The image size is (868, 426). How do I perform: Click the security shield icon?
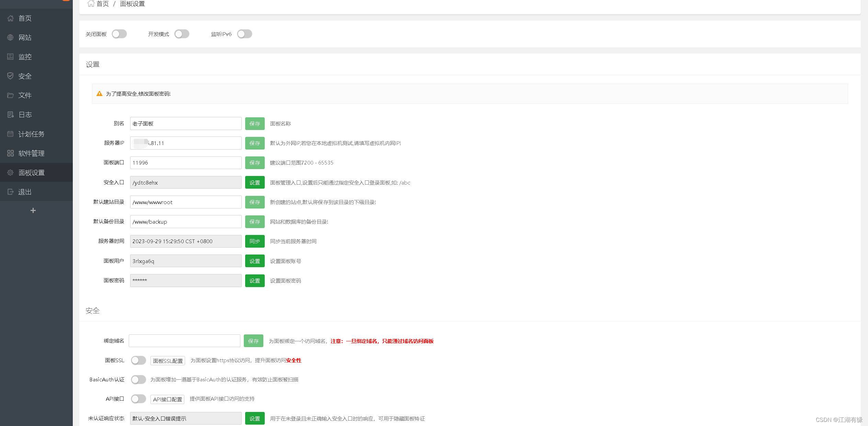(11, 76)
